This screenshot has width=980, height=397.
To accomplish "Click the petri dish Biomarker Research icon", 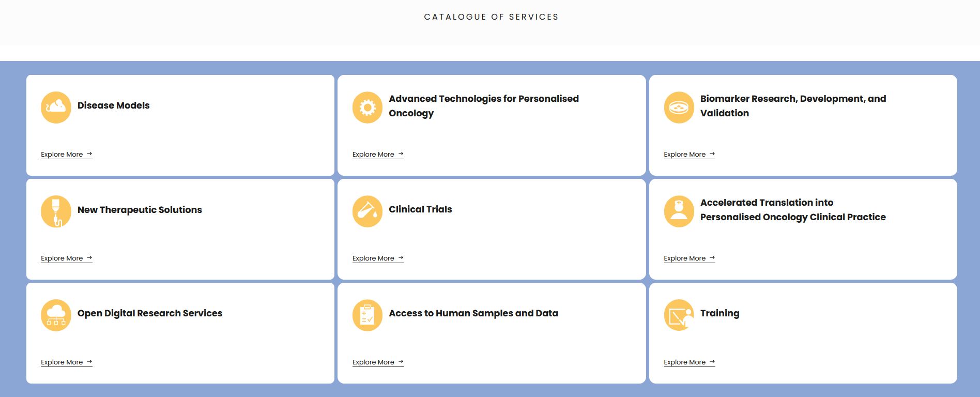I will click(x=679, y=108).
